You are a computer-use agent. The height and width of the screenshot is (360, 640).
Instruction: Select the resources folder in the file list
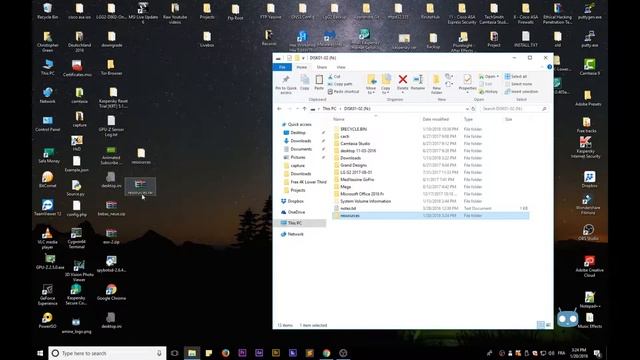click(431, 216)
